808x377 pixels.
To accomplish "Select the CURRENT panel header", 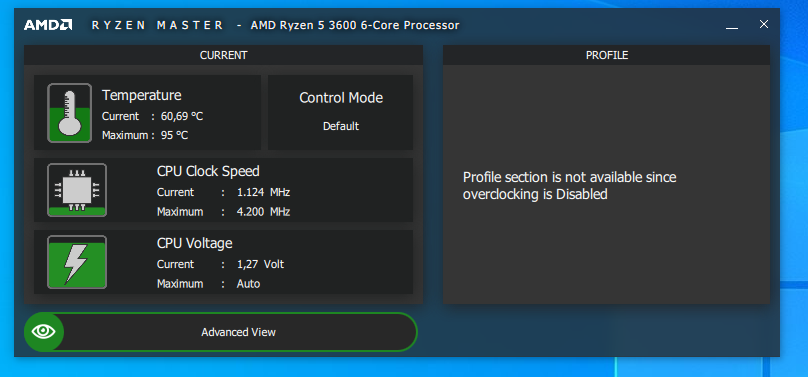I will [x=224, y=55].
